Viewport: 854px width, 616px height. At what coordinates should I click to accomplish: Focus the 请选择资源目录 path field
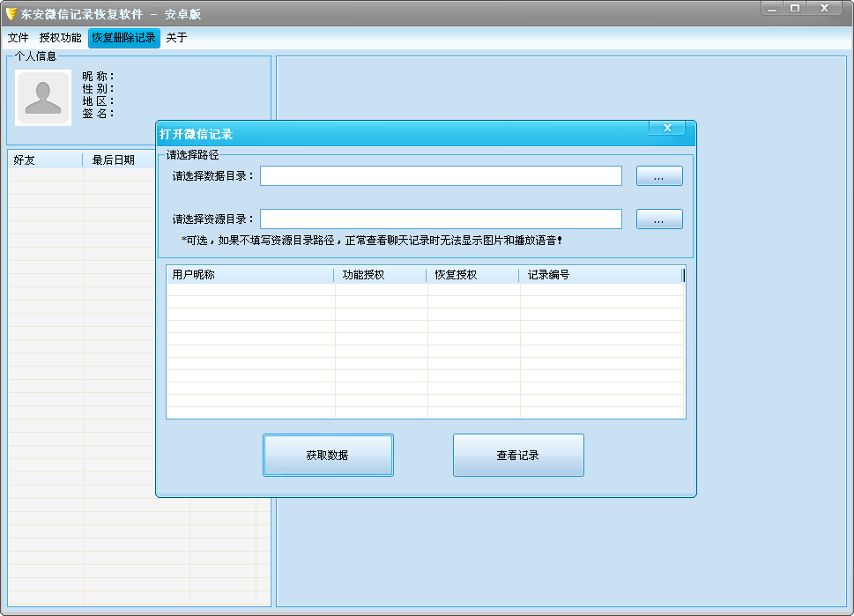pyautogui.click(x=441, y=219)
